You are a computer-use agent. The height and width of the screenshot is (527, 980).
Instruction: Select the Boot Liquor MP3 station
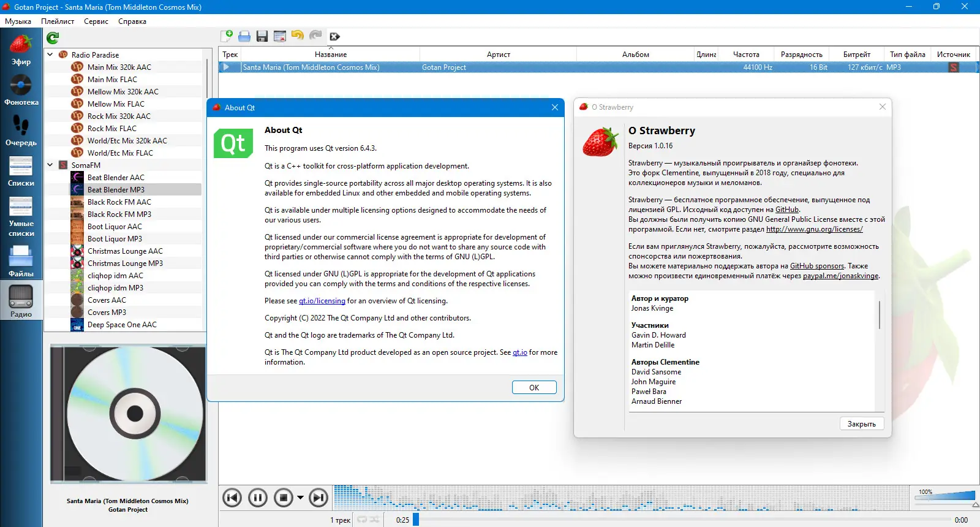tap(115, 238)
